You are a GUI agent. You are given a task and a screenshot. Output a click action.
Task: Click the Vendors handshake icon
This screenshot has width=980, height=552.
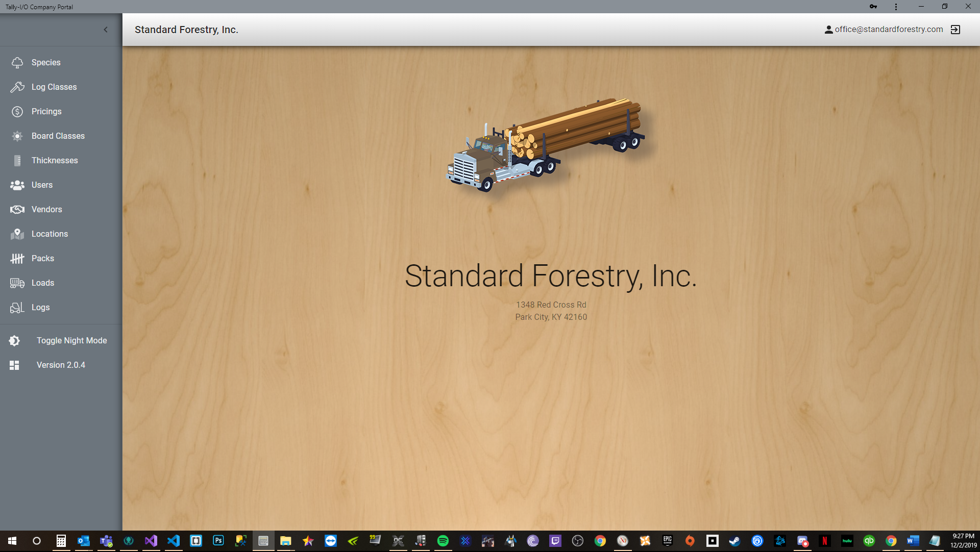17,210
